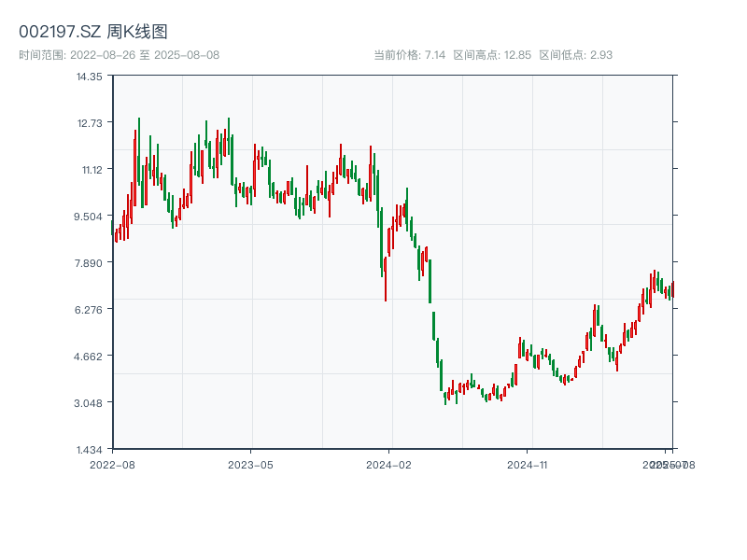The width and height of the screenshot is (747, 560).
Task: Click the chart title 002197.SZ 周K线图
Action: (x=93, y=32)
